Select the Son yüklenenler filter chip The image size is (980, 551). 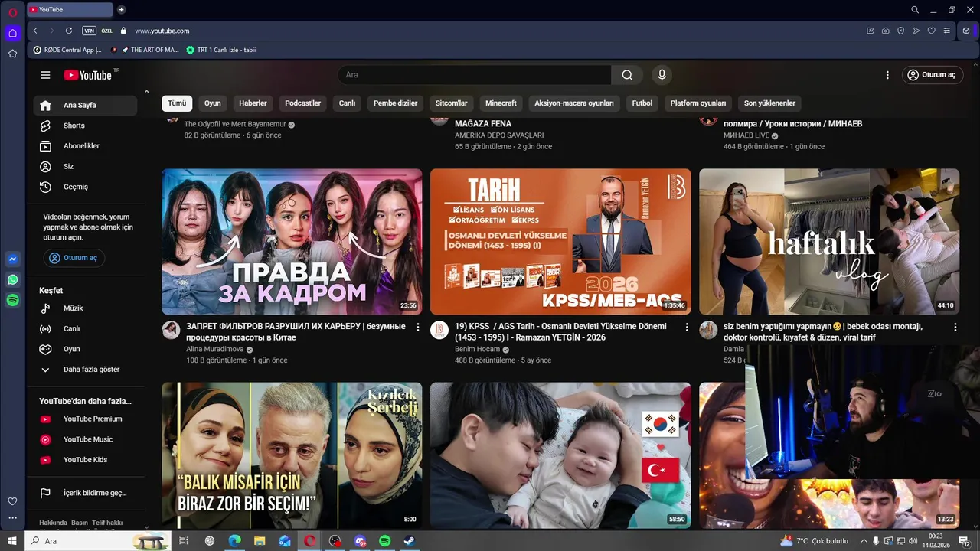(769, 103)
